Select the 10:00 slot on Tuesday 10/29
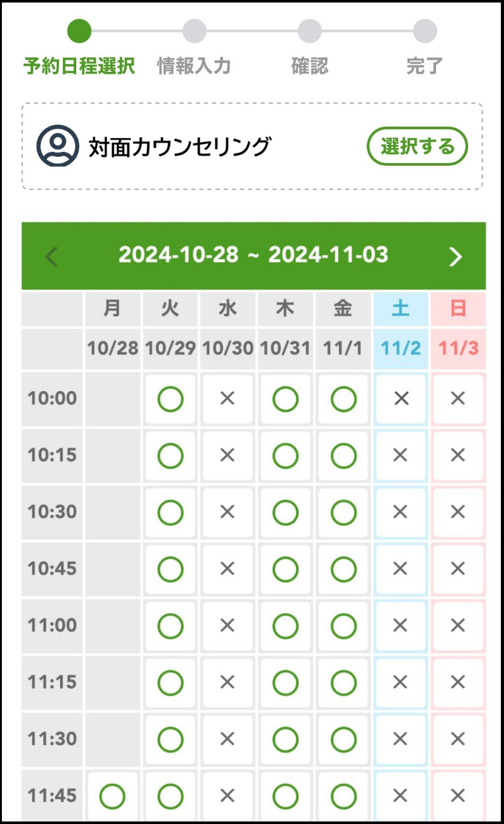Viewport: 504px width, 824px height. coord(170,398)
